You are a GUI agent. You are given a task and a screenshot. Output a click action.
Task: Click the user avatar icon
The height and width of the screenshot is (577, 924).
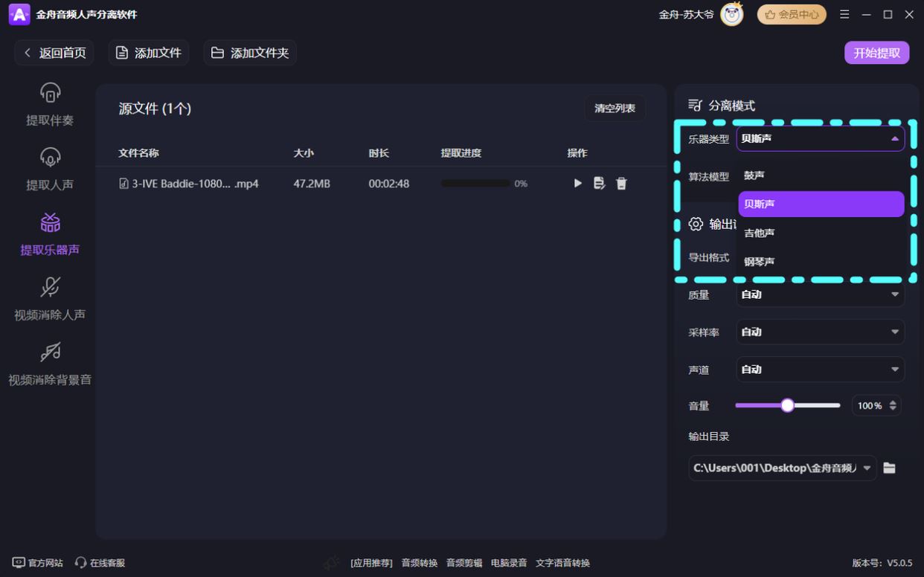point(732,14)
